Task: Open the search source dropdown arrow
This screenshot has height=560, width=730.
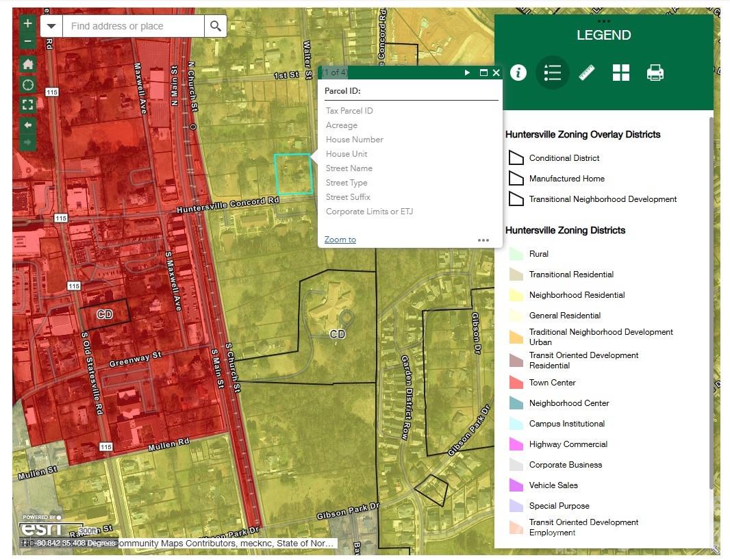Action: coord(51,26)
